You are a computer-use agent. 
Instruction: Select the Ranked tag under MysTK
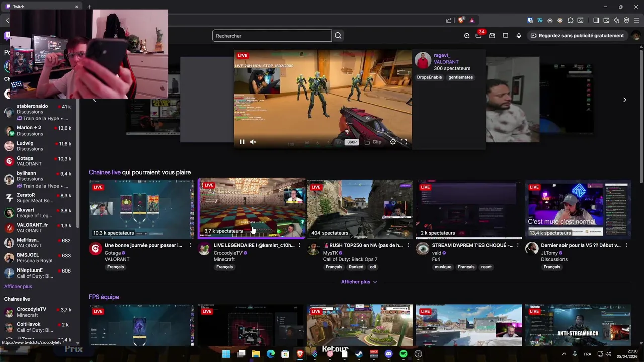[x=356, y=267]
